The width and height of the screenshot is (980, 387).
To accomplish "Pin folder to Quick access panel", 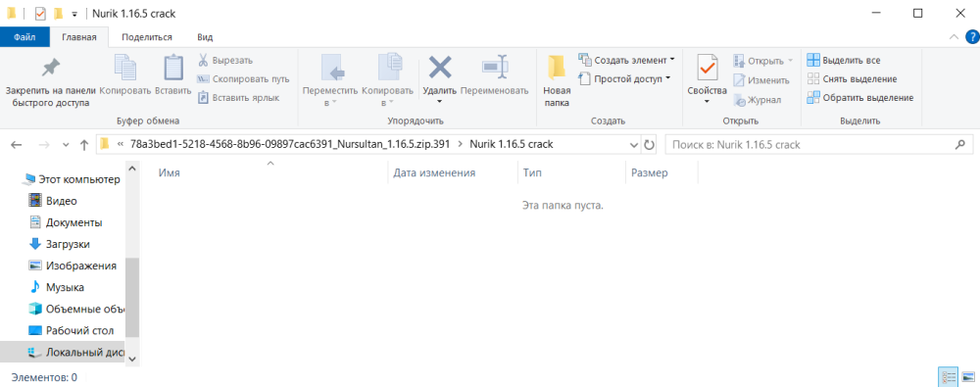I will (50, 81).
